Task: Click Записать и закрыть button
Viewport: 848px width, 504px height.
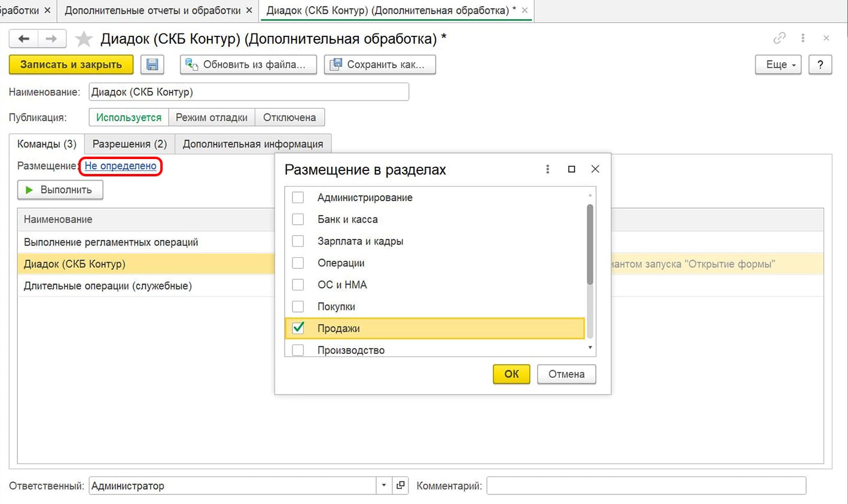Action: point(71,65)
